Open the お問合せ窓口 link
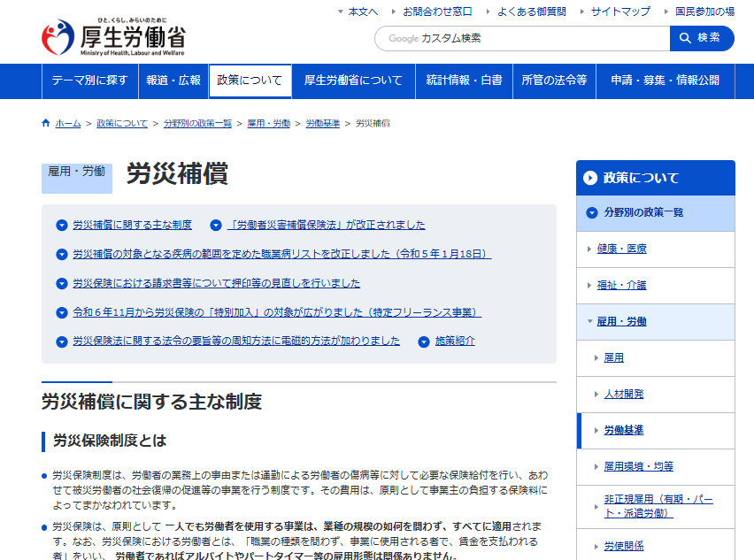This screenshot has height=560, width=754. 431,12
